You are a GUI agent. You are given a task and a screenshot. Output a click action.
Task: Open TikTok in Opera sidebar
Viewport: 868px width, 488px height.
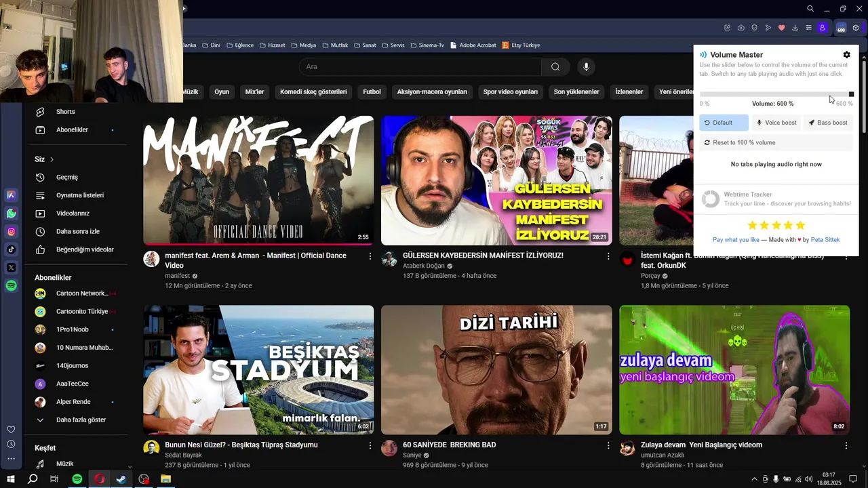coord(12,249)
